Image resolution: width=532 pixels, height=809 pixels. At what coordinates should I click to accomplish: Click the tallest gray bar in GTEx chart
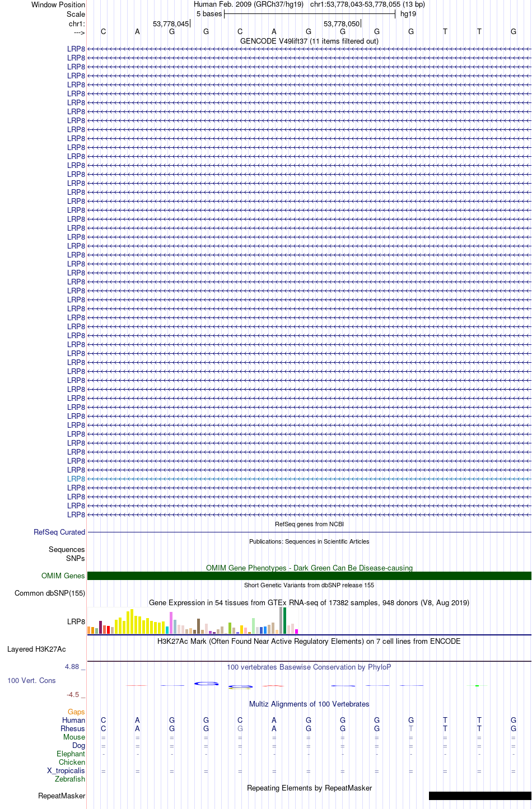(281, 620)
